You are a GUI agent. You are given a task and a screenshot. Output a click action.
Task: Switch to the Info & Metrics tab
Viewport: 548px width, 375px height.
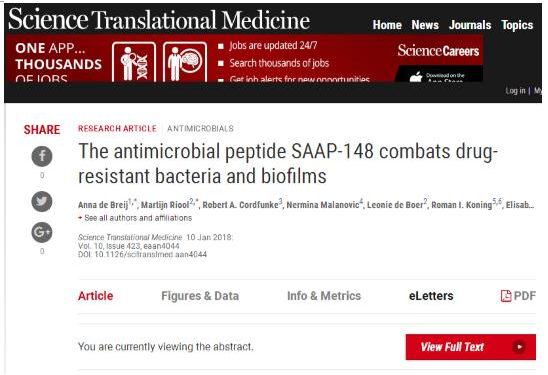point(324,296)
